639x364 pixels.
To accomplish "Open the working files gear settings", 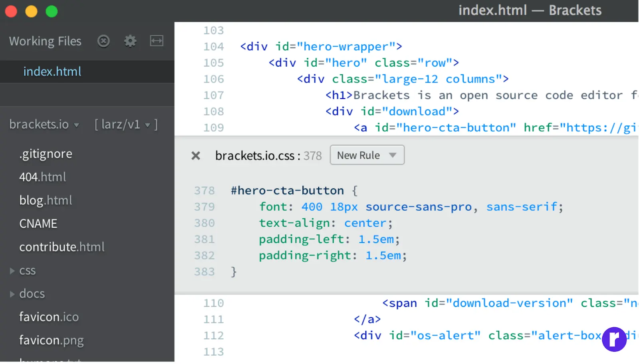I will (x=130, y=41).
